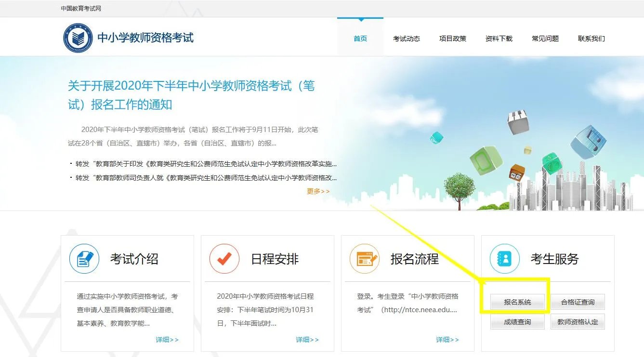Open the 联系我们 menu item
The image size is (644, 357).
tap(591, 39)
